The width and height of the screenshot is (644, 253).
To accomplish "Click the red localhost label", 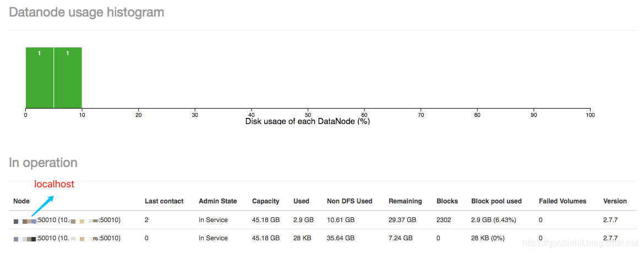I will [x=54, y=184].
